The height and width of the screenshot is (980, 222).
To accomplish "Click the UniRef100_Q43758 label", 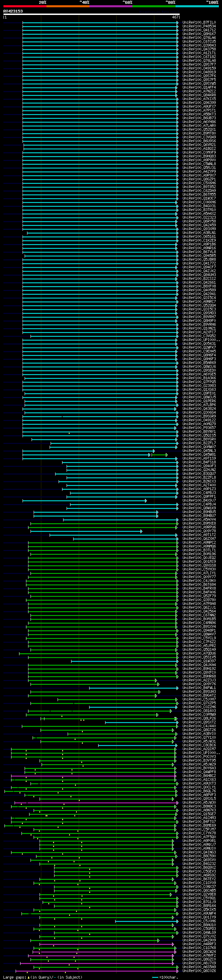I will 199,49.
